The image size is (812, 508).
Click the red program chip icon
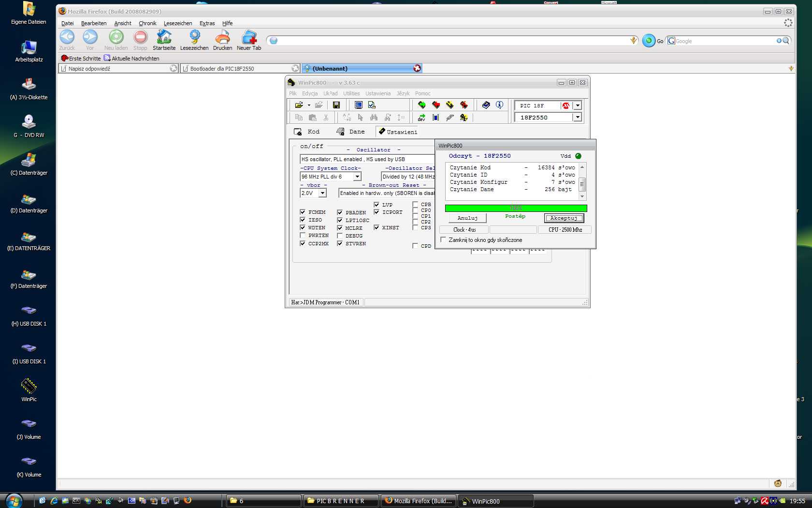pos(436,105)
